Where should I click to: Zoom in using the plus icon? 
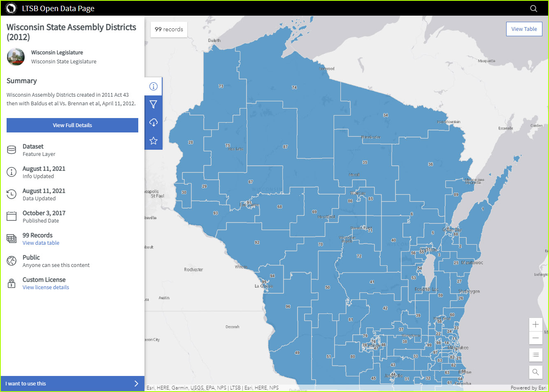coord(535,324)
